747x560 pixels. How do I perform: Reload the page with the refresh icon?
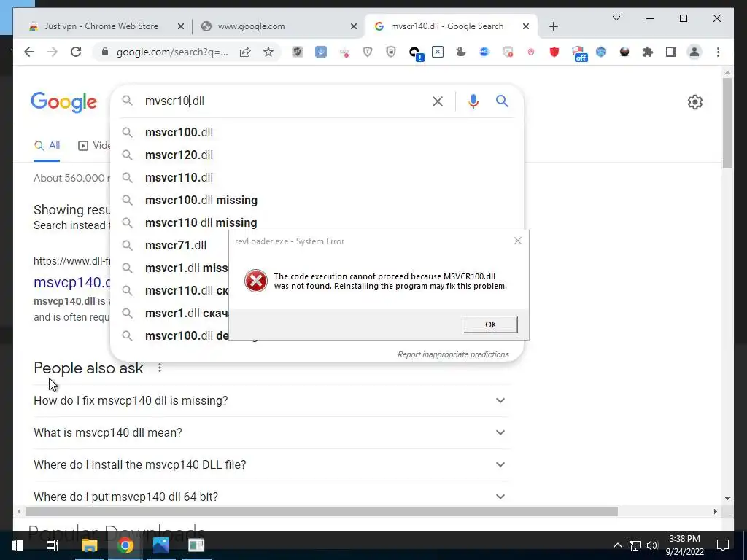76,52
